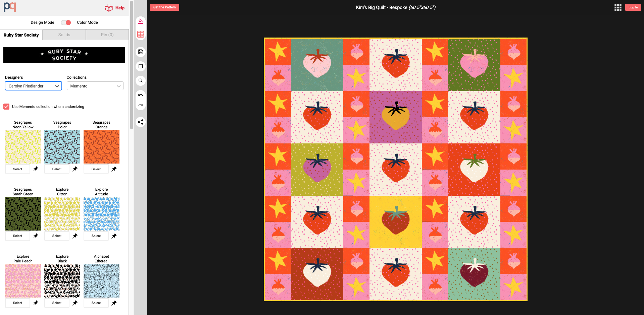Click the save (floppy disk) icon
644x315 pixels.
[x=141, y=52]
